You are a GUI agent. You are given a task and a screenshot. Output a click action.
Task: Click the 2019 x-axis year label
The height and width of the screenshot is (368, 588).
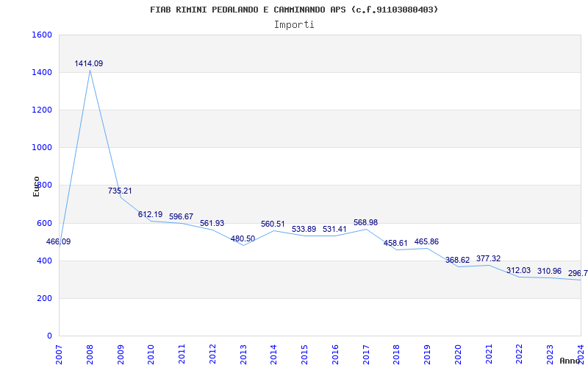pyautogui.click(x=428, y=354)
